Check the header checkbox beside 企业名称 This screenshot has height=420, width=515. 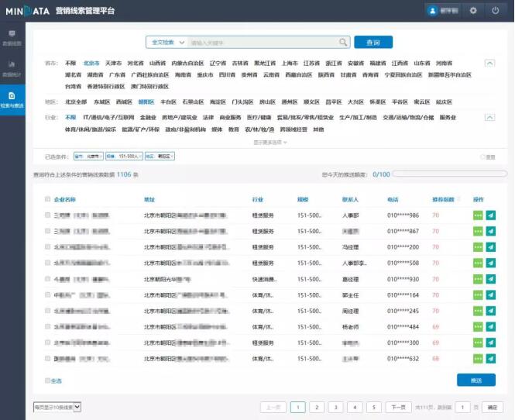[48, 199]
